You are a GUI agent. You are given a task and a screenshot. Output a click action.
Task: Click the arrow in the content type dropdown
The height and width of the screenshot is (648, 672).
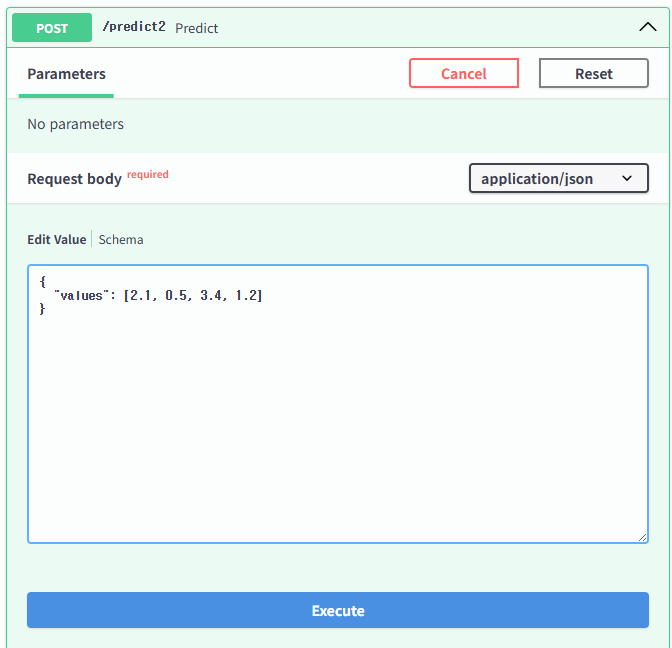pos(628,179)
